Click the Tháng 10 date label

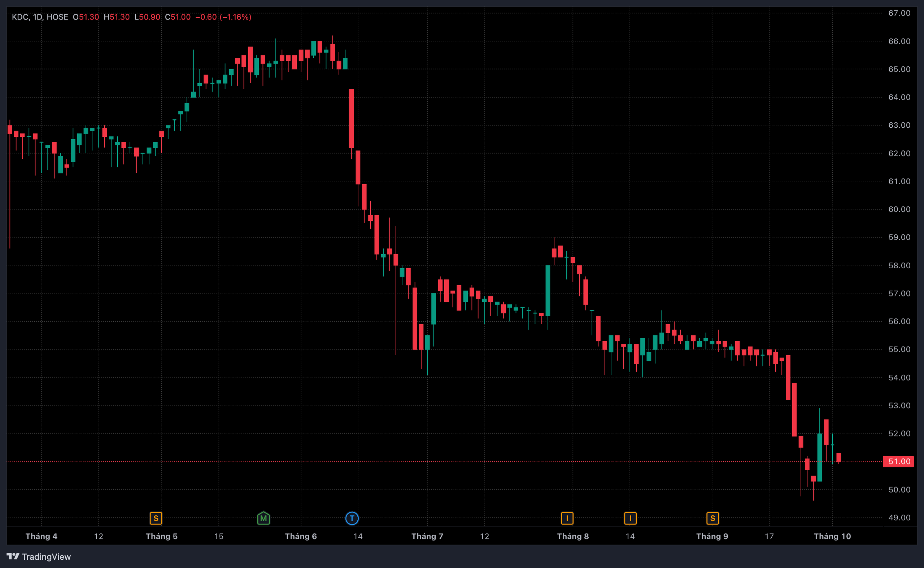tap(832, 537)
